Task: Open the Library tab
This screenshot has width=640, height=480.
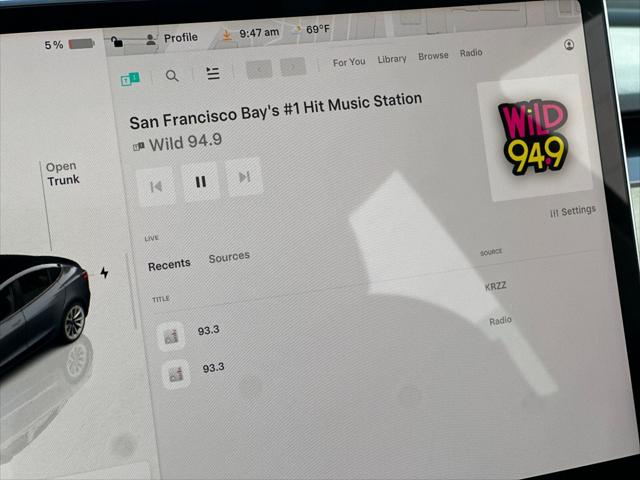Action: [392, 59]
